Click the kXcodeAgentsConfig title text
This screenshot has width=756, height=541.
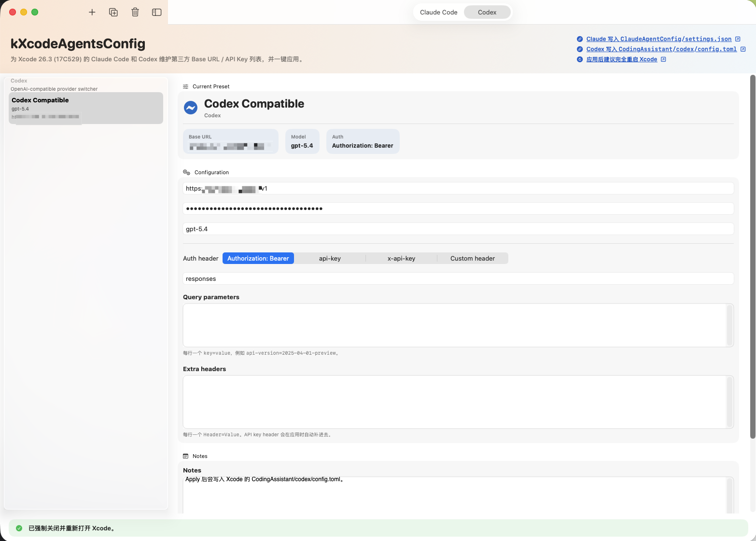[78, 44]
